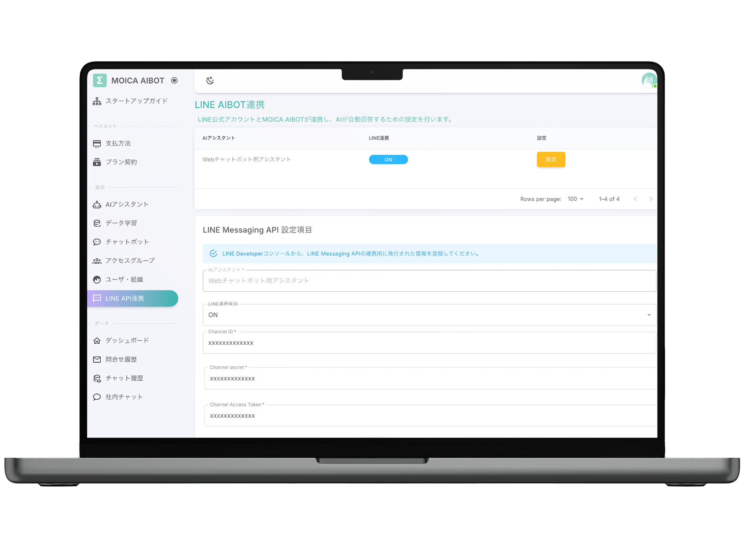
Task: Toggle the sidebar pin radio icon
Action: tap(174, 80)
